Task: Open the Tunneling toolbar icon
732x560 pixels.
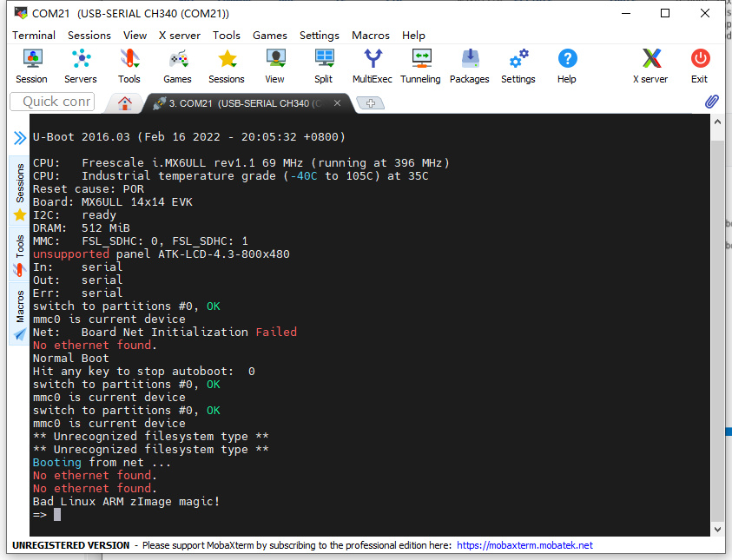Action: coord(420,66)
